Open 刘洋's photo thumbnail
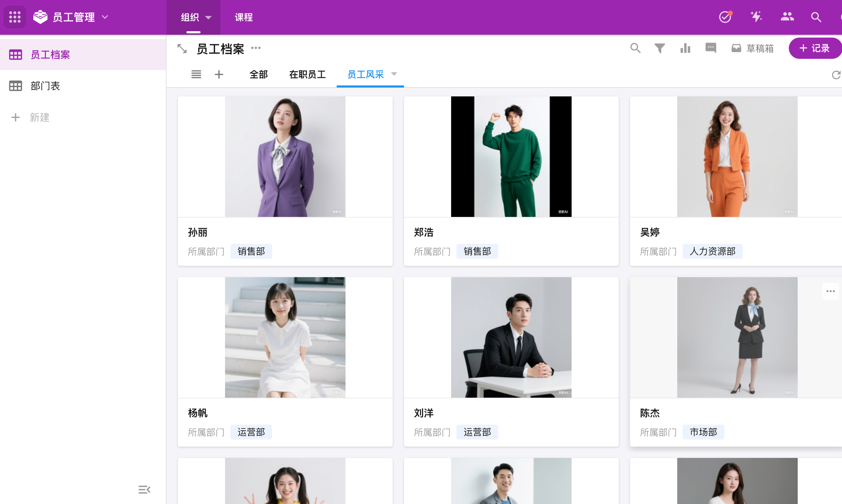This screenshot has width=842, height=504. [511, 337]
